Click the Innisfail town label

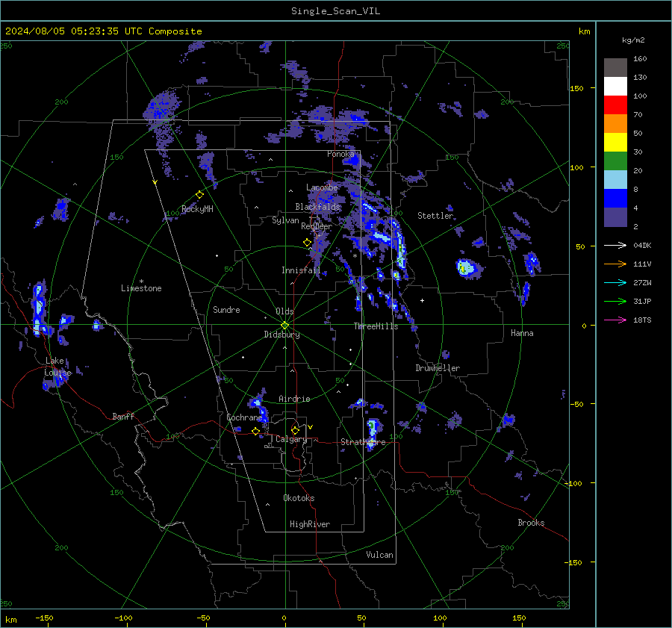[x=301, y=270]
